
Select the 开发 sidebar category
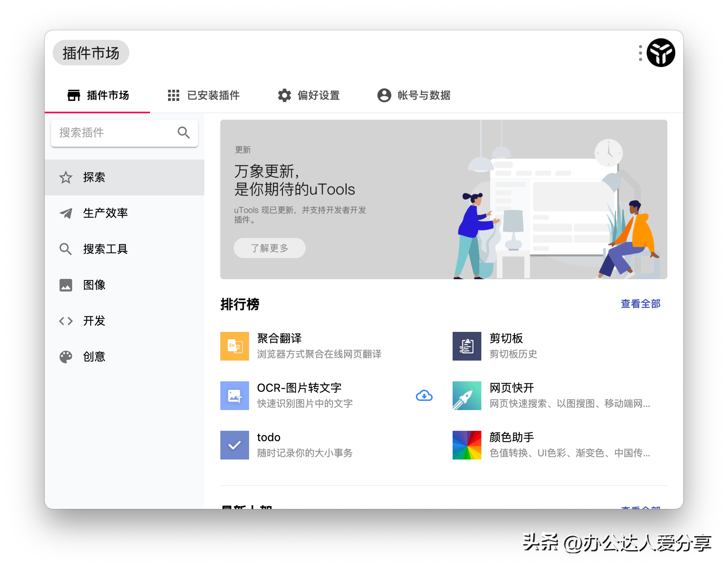coord(125,321)
